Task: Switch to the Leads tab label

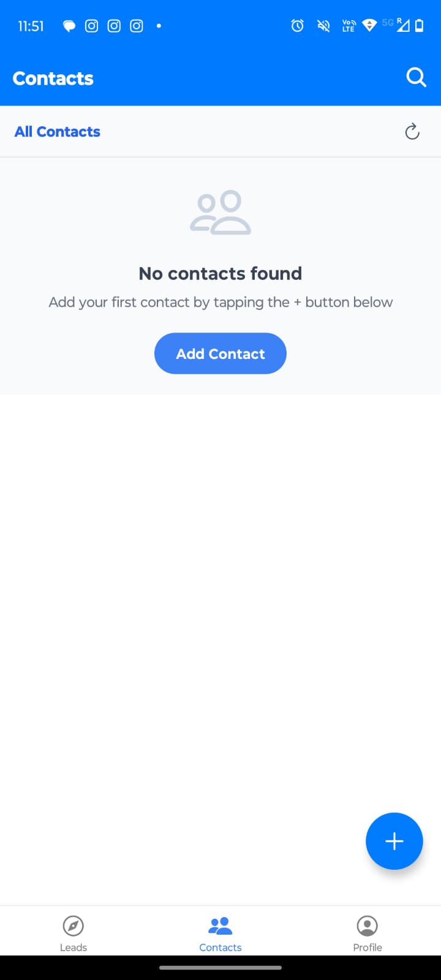Action: (x=73, y=948)
